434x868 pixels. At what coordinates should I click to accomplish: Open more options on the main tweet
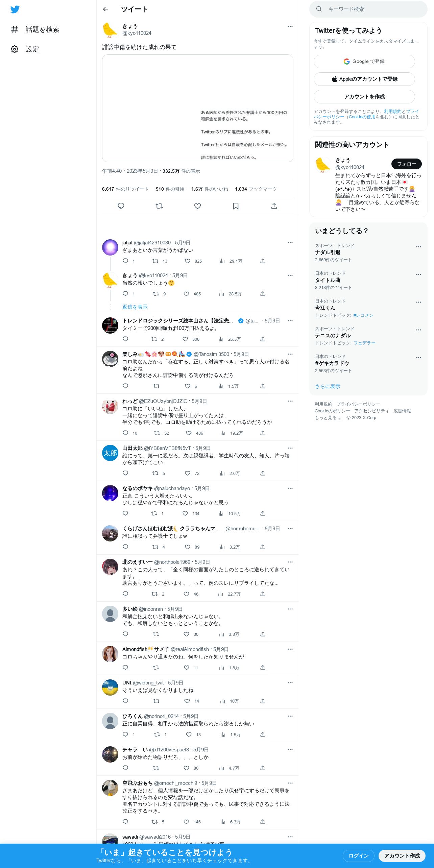point(290,26)
